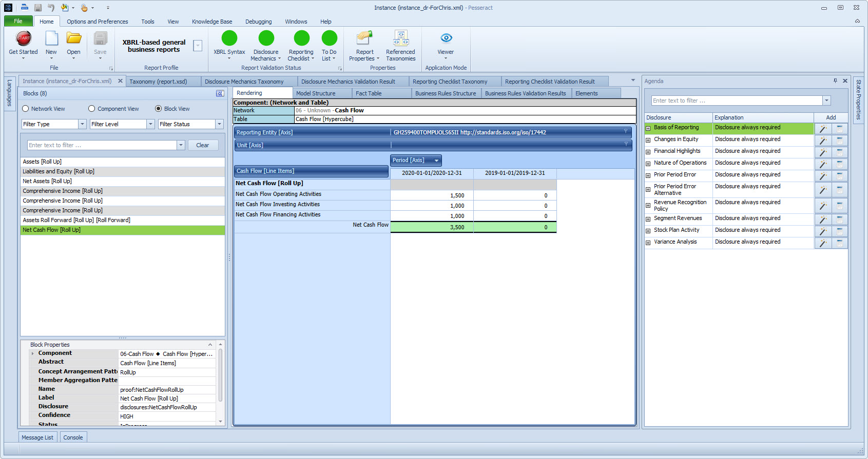Viewport: 868px width, 459px height.
Task: Close the Agenda panel
Action: pyautogui.click(x=845, y=81)
